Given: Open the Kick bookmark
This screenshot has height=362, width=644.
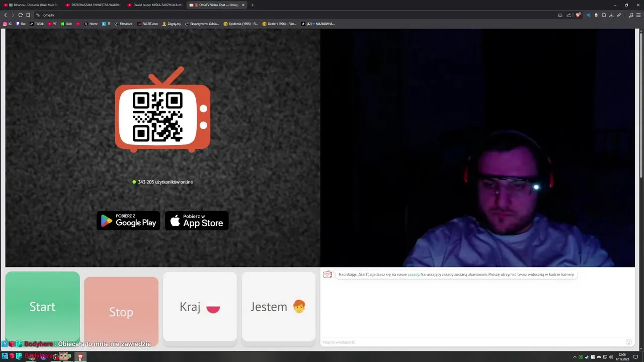Looking at the screenshot, I should [67, 24].
